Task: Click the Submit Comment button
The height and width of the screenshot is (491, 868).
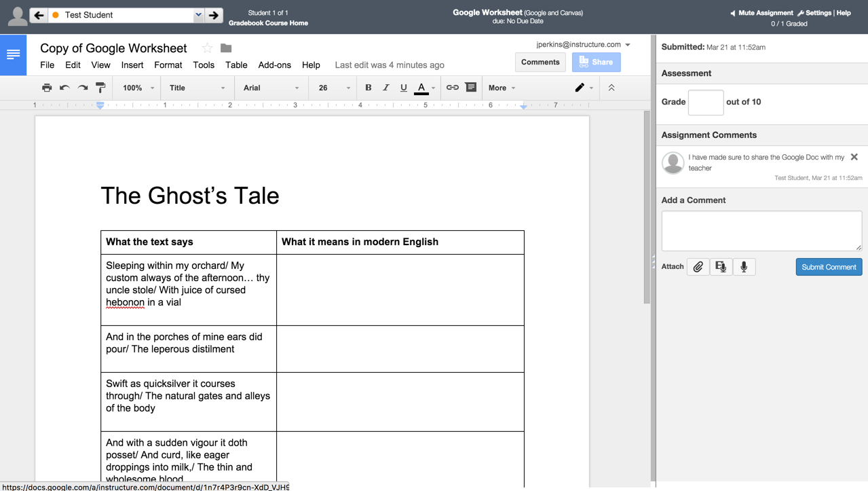Action: (829, 267)
